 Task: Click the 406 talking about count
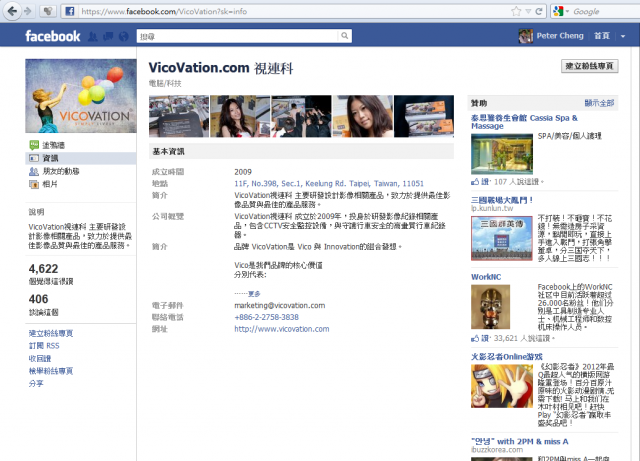[38, 299]
